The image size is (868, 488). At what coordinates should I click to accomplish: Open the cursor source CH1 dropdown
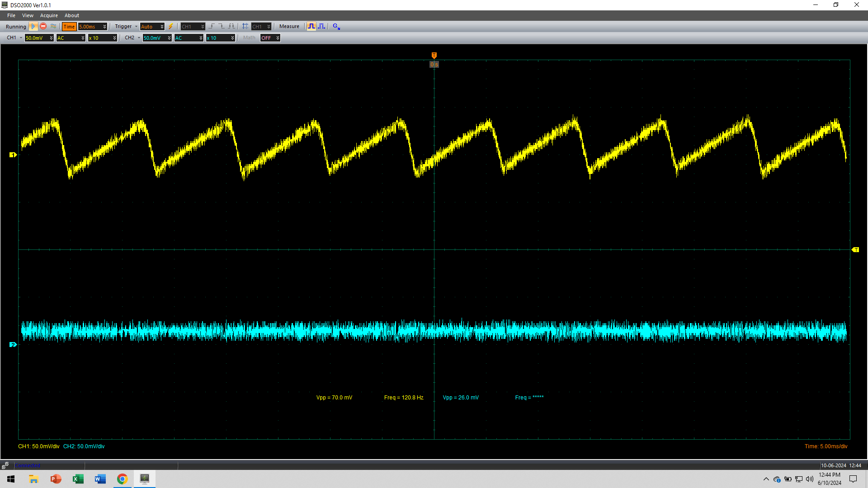[261, 27]
